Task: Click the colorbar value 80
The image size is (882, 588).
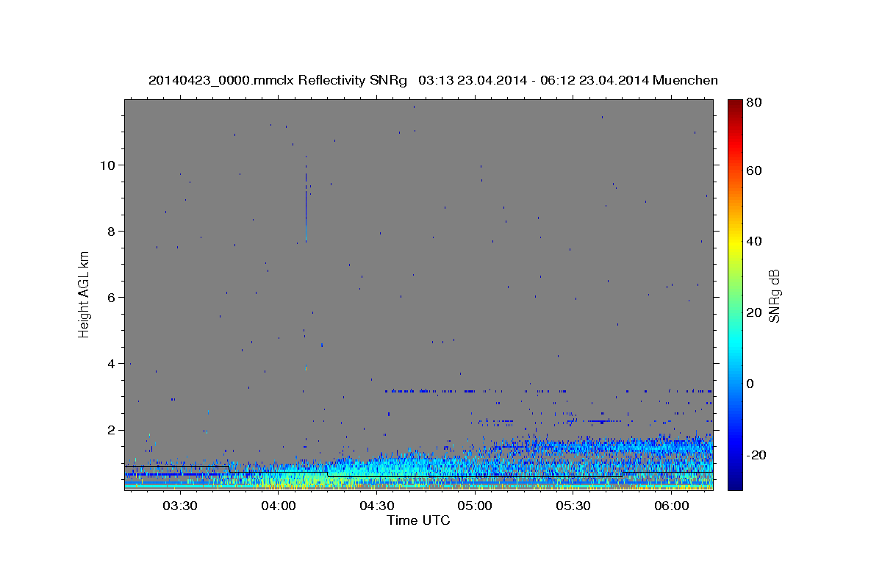Action: 756,104
